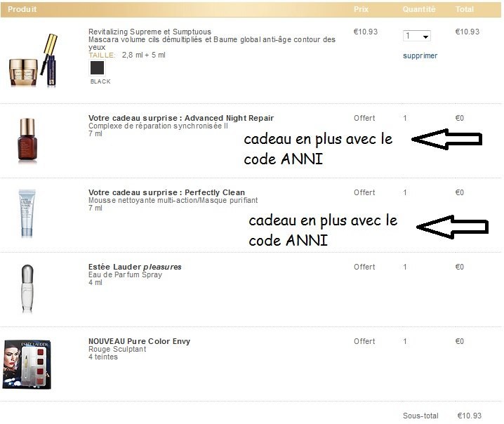This screenshot has height=424, width=504.
Task: Select the BLACK color swatch
Action: (x=97, y=68)
